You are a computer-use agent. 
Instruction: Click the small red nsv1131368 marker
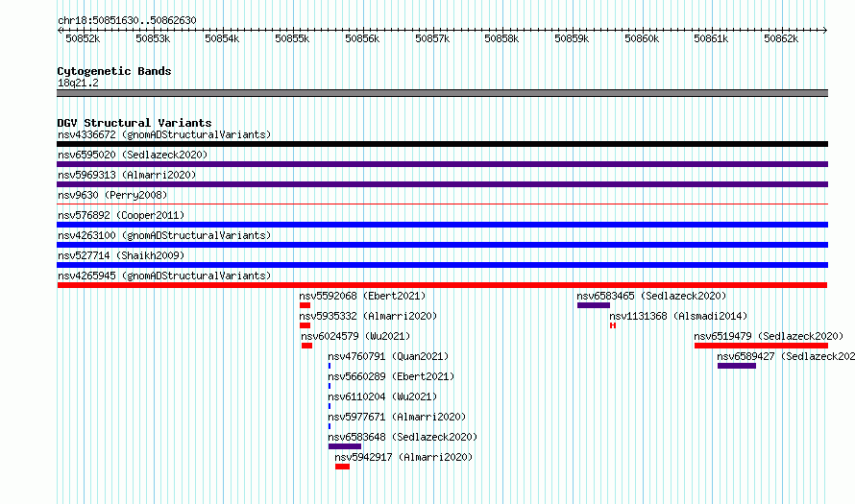tap(613, 325)
